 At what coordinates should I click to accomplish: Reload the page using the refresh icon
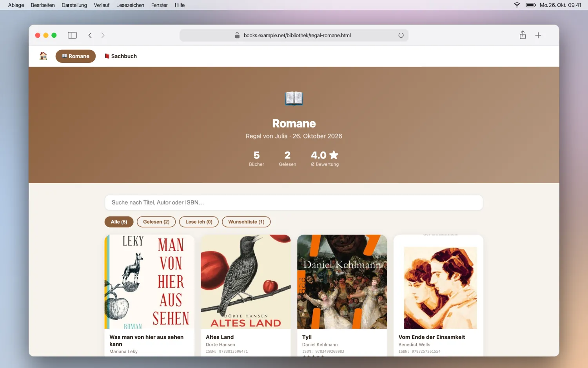(401, 35)
